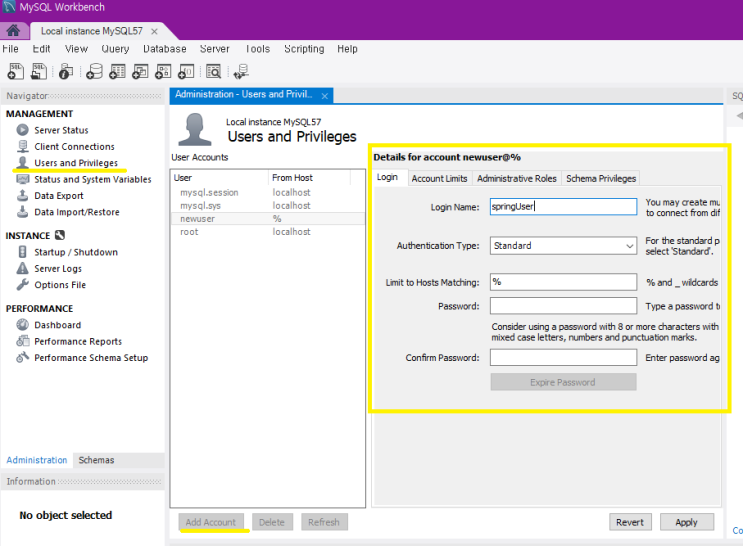Click the Revert button
Image resolution: width=743 pixels, height=546 pixels.
pos(630,522)
